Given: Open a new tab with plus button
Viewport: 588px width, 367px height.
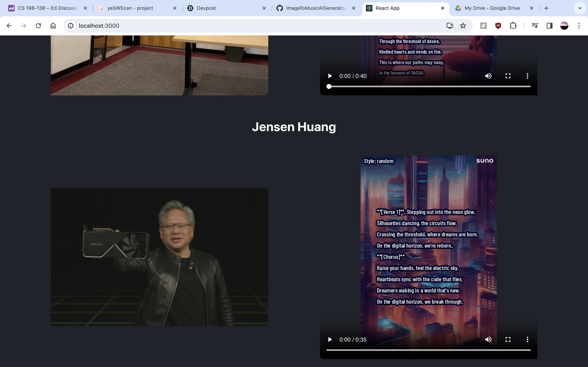Looking at the screenshot, I should (x=546, y=8).
